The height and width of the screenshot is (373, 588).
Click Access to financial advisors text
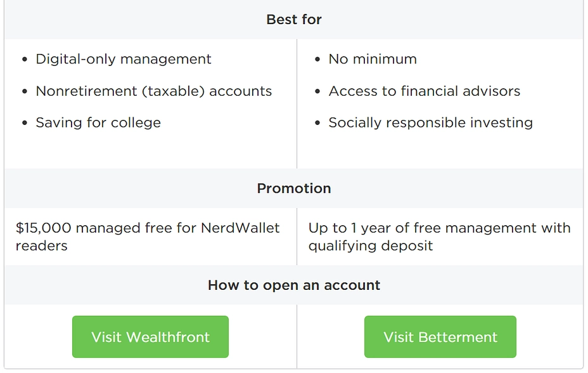425,91
